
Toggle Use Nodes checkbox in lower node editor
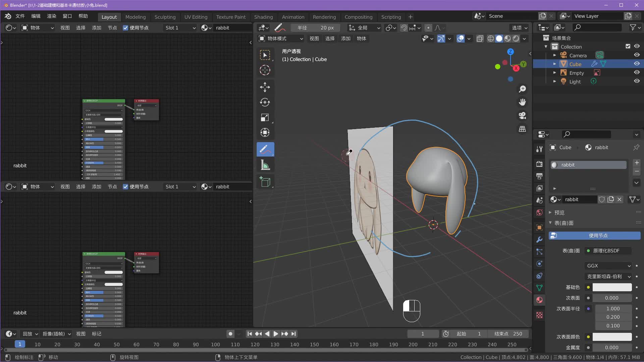click(x=125, y=187)
